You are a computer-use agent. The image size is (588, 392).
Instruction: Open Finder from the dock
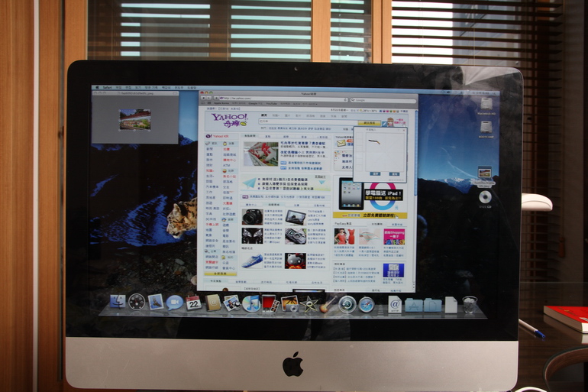(x=118, y=302)
